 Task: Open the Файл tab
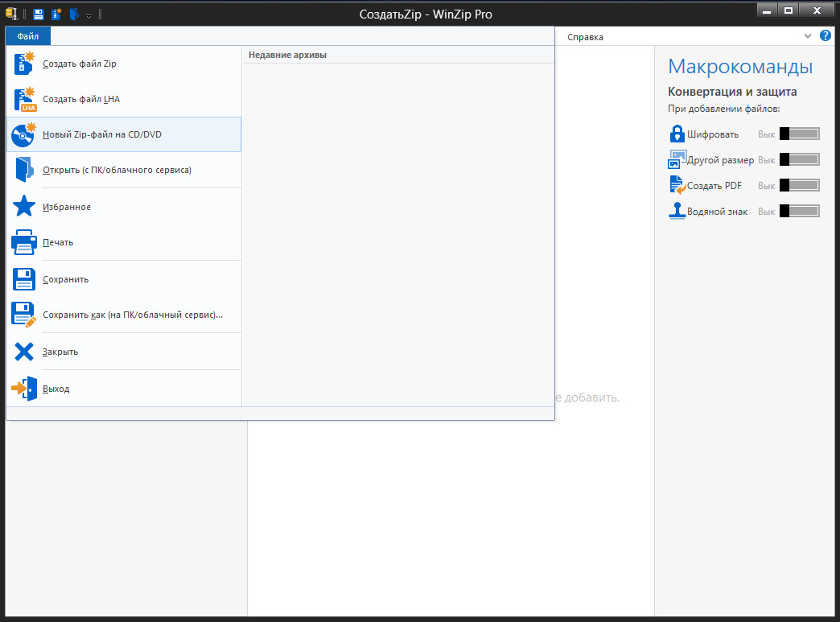[x=28, y=36]
